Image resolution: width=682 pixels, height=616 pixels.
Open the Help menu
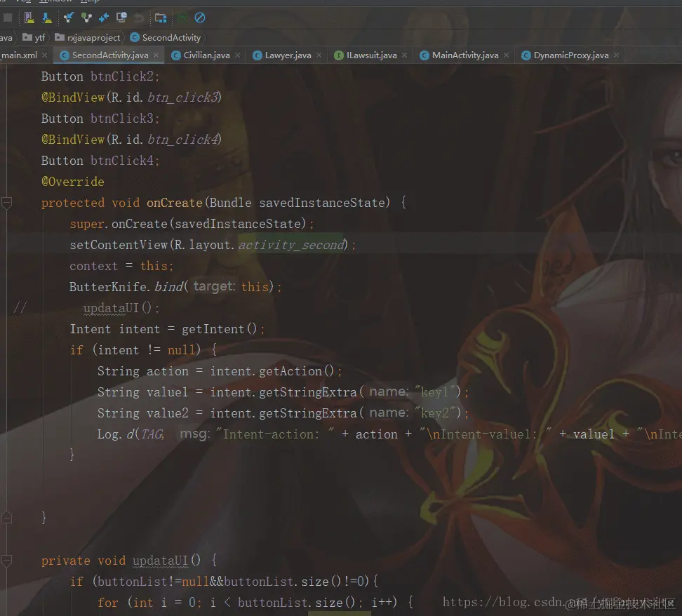(x=90, y=1)
